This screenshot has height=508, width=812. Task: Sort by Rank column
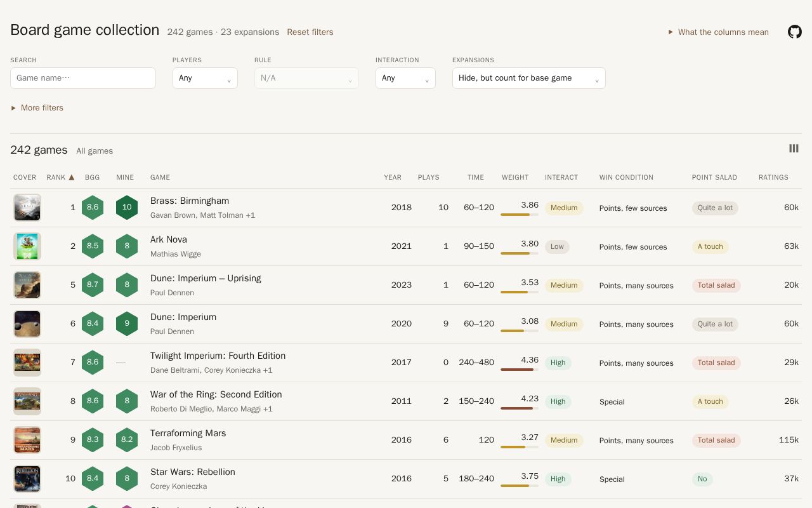(60, 177)
